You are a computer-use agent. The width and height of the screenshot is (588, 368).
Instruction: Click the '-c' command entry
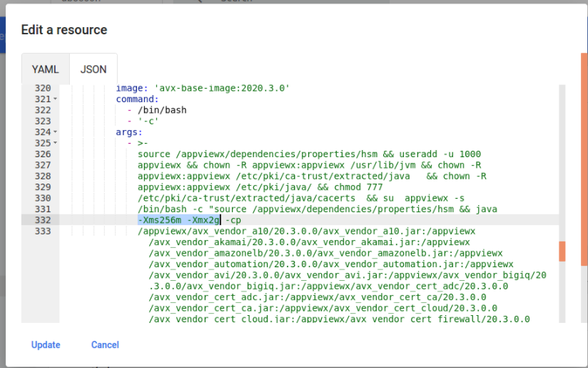148,121
